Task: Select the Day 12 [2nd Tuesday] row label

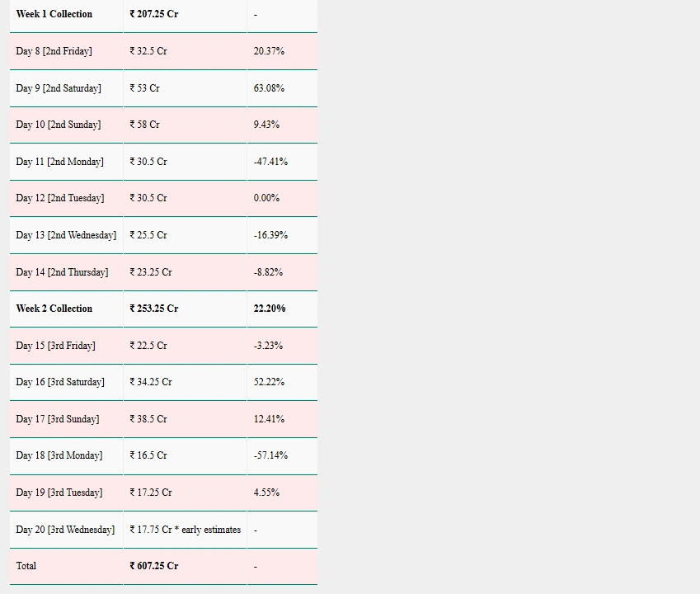Action: 59,198
